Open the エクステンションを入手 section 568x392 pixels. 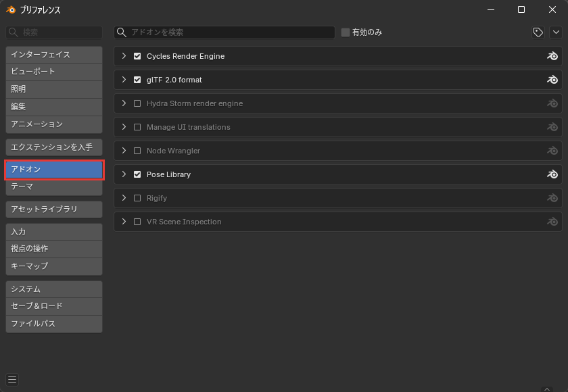point(54,147)
